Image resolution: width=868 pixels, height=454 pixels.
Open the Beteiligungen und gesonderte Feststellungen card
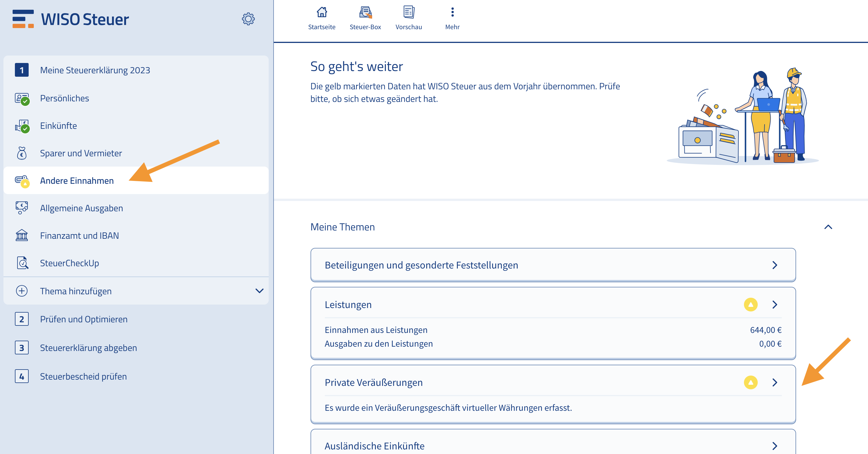point(553,265)
